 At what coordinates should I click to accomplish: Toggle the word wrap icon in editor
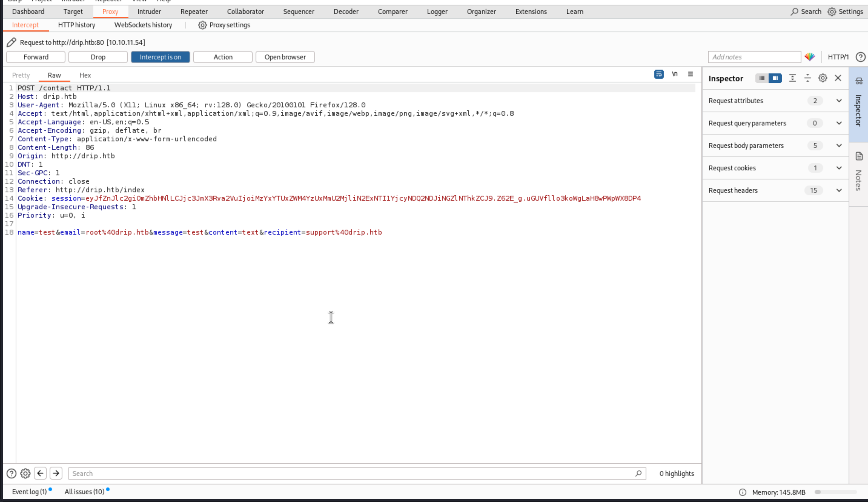[659, 74]
